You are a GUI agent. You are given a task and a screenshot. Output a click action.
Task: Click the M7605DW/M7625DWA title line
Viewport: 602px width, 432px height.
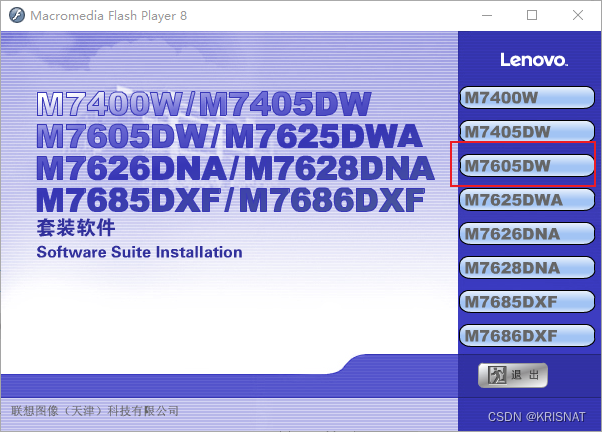230,136
